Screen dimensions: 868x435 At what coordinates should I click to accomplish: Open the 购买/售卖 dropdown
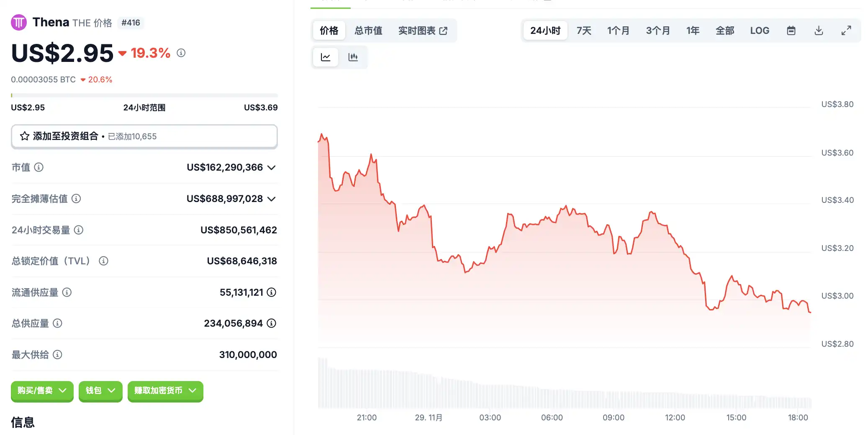pos(42,391)
